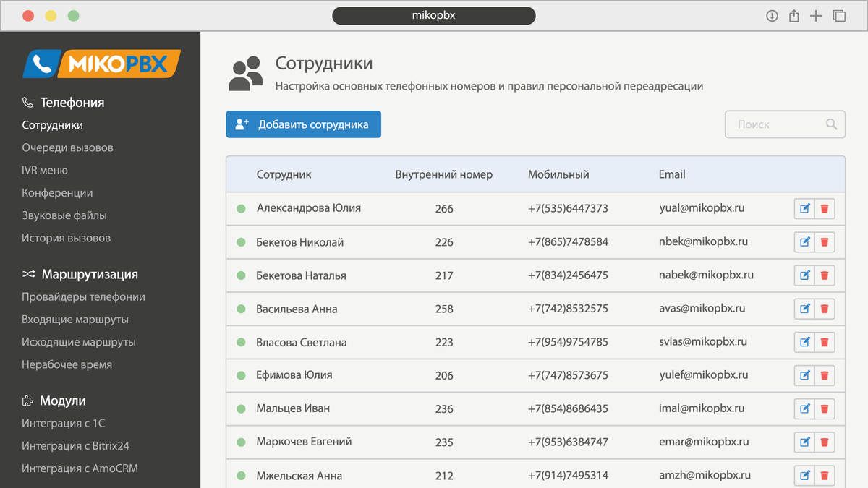Screen dimensions: 868x488
Task: Click status dot for Бекетов Николай
Action: tap(242, 242)
